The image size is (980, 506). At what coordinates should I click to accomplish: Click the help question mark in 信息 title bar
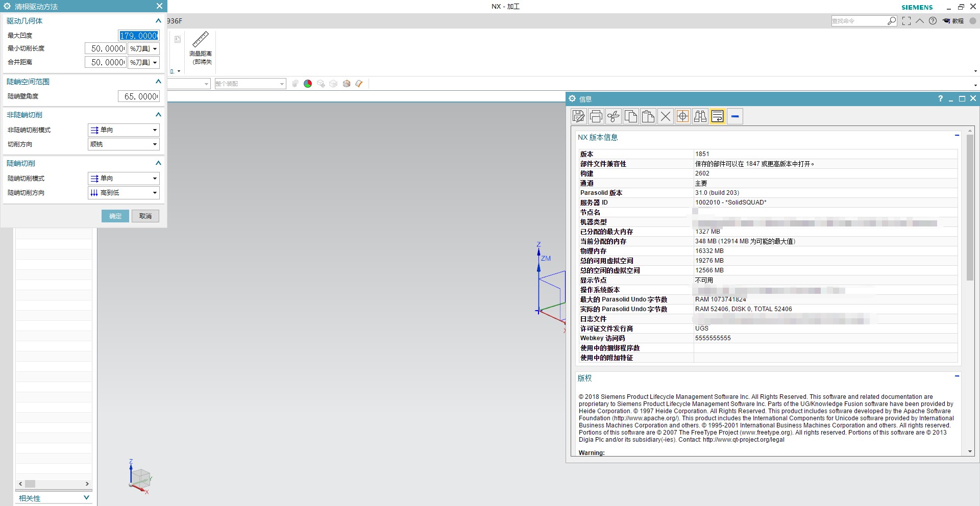point(940,99)
